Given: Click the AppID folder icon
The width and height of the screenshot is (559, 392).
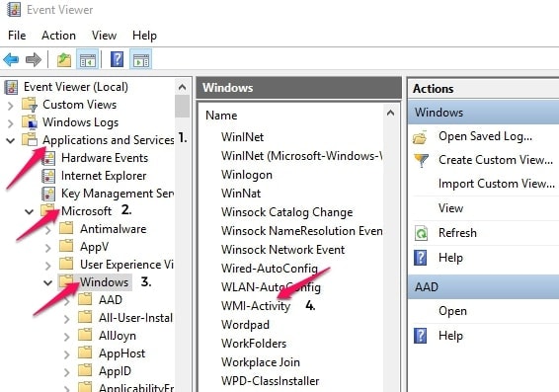Looking at the screenshot, I should coord(85,371).
